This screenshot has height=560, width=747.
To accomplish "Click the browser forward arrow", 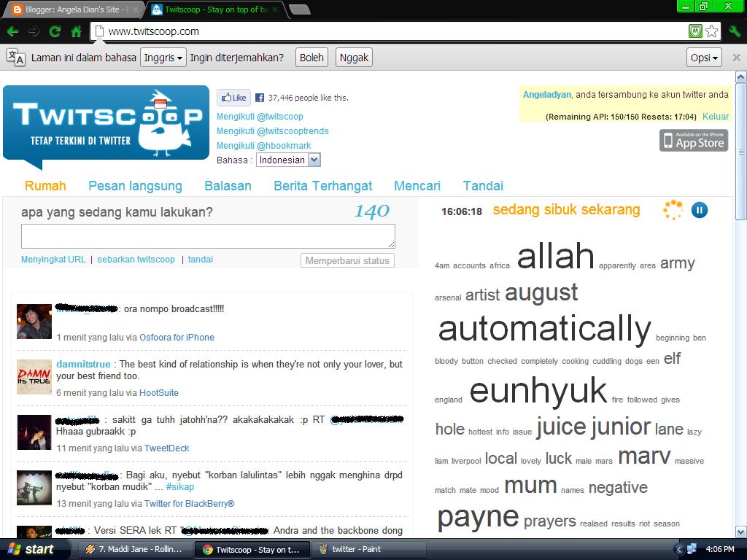I will (34, 31).
